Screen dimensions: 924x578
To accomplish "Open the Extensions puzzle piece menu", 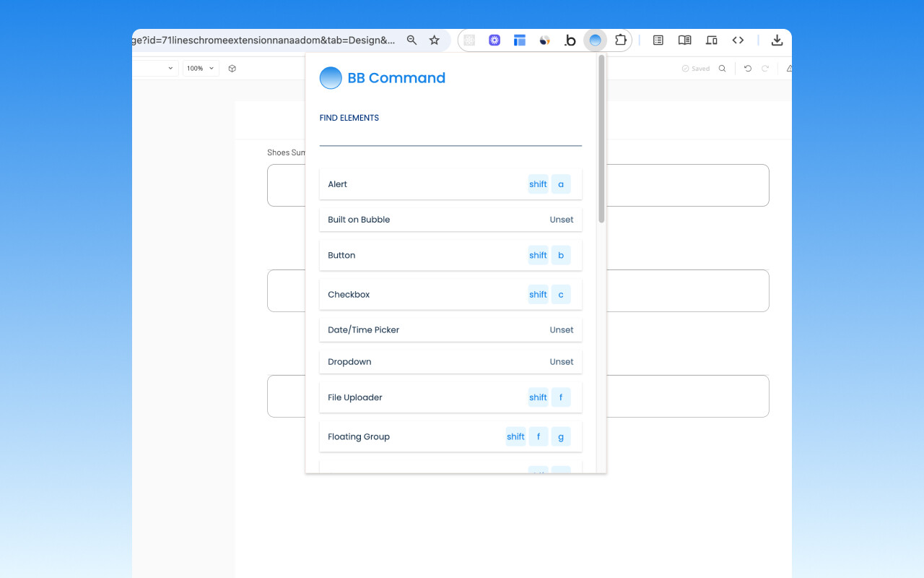I will 620,40.
